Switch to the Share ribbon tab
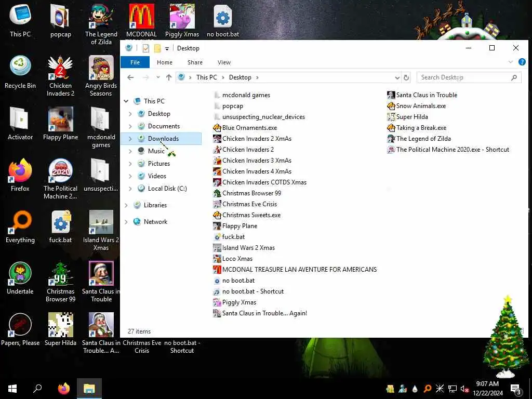This screenshot has width=532, height=399. point(195,62)
